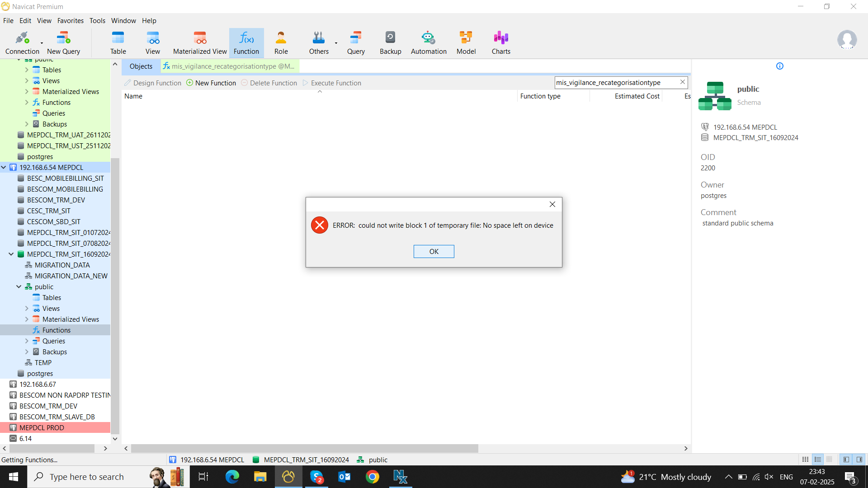The height and width of the screenshot is (488, 868).
Task: Click the object list horizontal scrollbar
Action: tap(304, 449)
